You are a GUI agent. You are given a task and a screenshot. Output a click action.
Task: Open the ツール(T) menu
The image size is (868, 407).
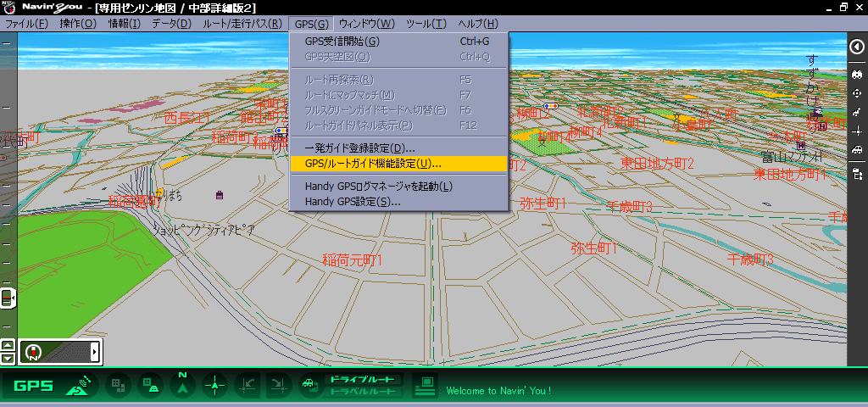point(426,24)
